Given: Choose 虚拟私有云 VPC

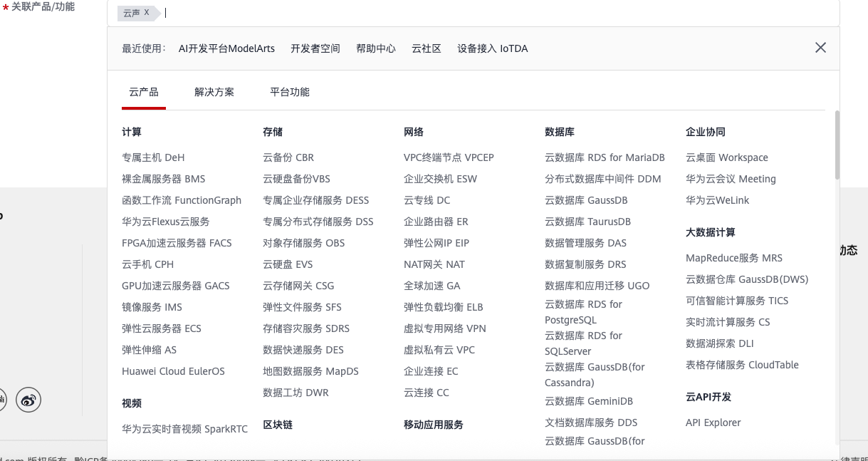Looking at the screenshot, I should pos(439,350).
